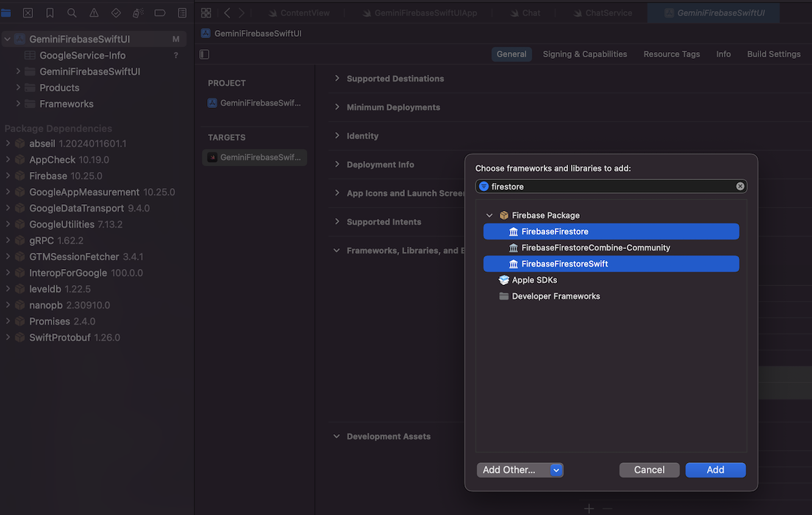Expand the gRPC package dependency
The width and height of the screenshot is (812, 515).
pyautogui.click(x=8, y=240)
